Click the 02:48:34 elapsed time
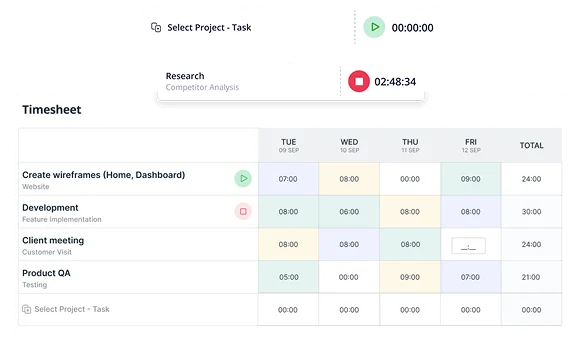583x363 pixels. coord(395,82)
